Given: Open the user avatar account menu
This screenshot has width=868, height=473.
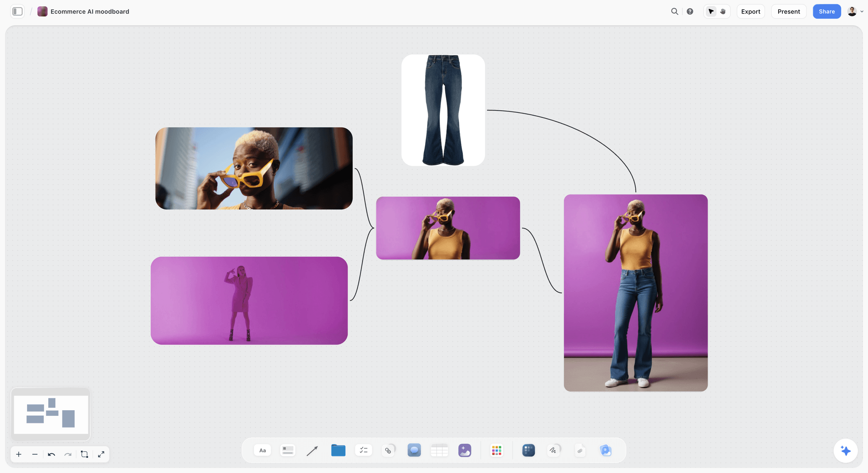Looking at the screenshot, I should click(855, 11).
